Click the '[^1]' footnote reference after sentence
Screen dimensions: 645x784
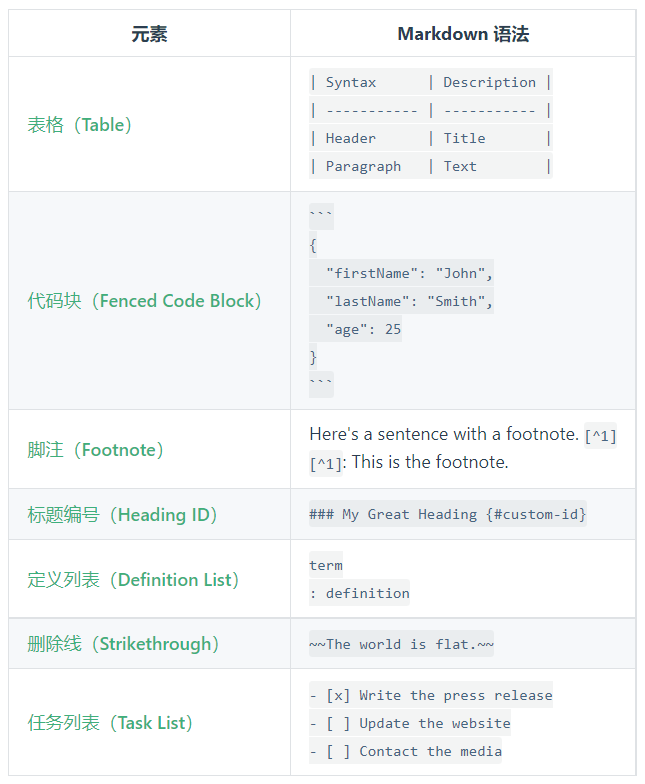[x=600, y=436]
